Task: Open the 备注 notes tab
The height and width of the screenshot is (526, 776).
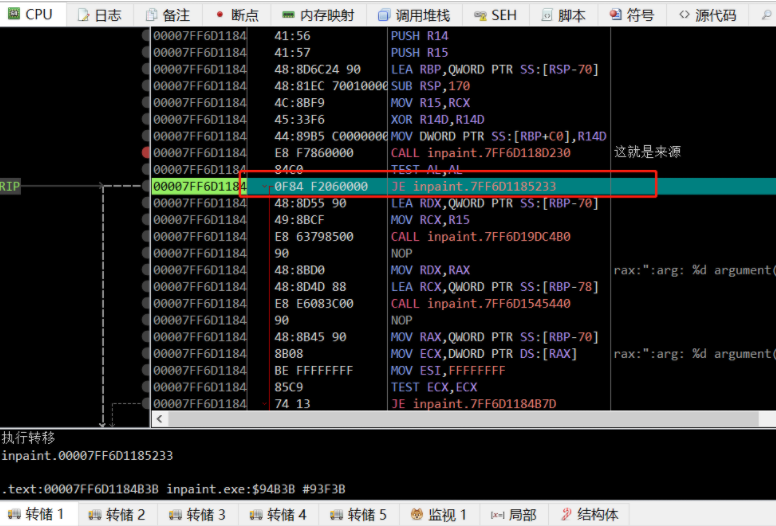Action: 168,15
